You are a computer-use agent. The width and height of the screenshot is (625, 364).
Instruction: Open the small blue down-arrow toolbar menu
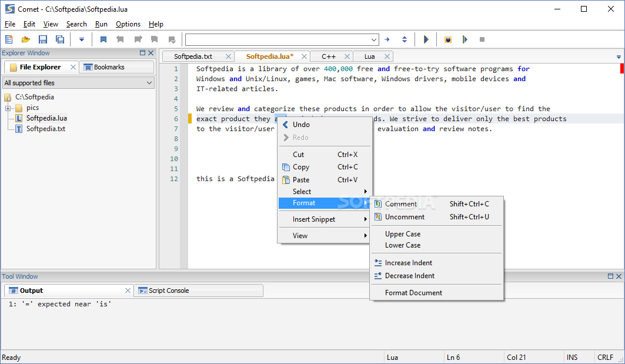click(81, 39)
